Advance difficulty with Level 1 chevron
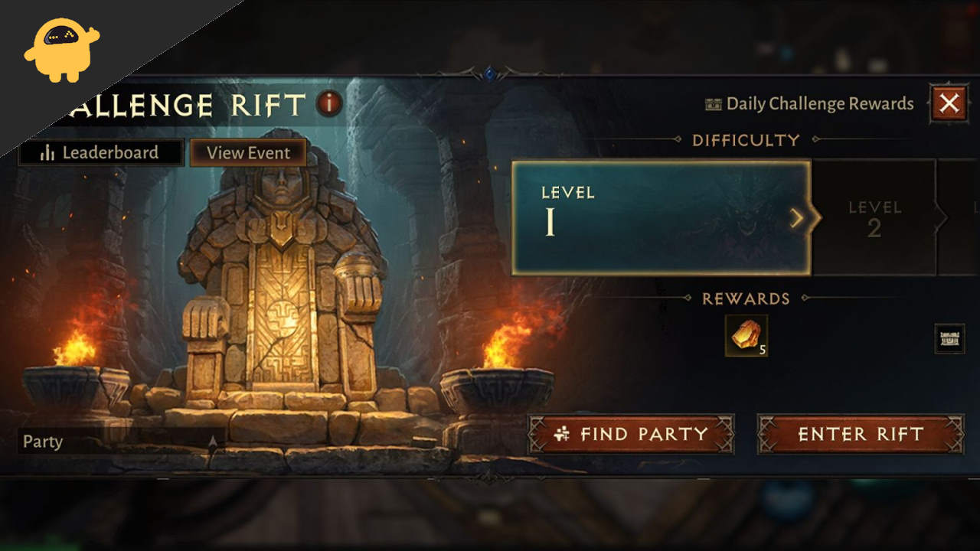The width and height of the screenshot is (980, 551). click(x=797, y=218)
